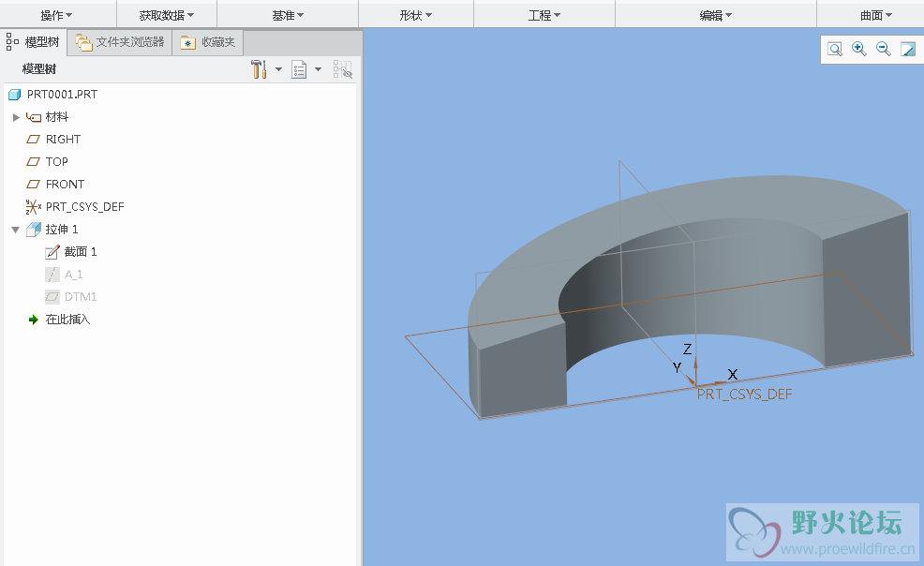Click the Refit view icon

[834, 49]
